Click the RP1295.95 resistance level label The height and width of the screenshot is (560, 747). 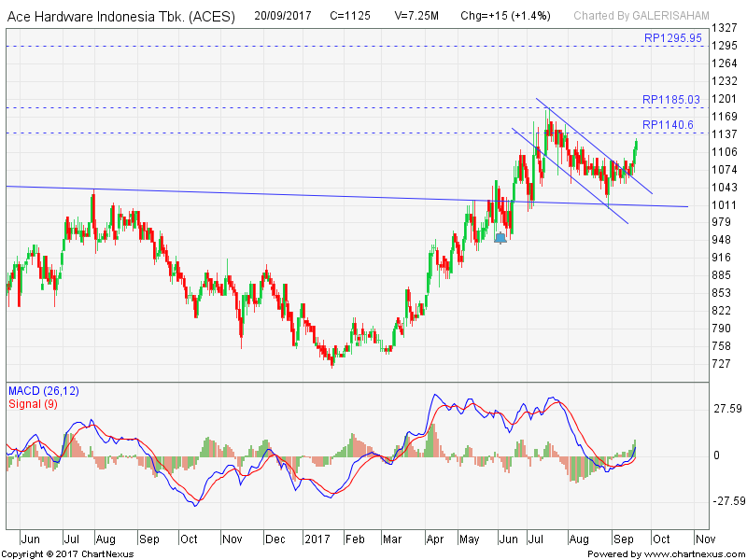tap(672, 38)
